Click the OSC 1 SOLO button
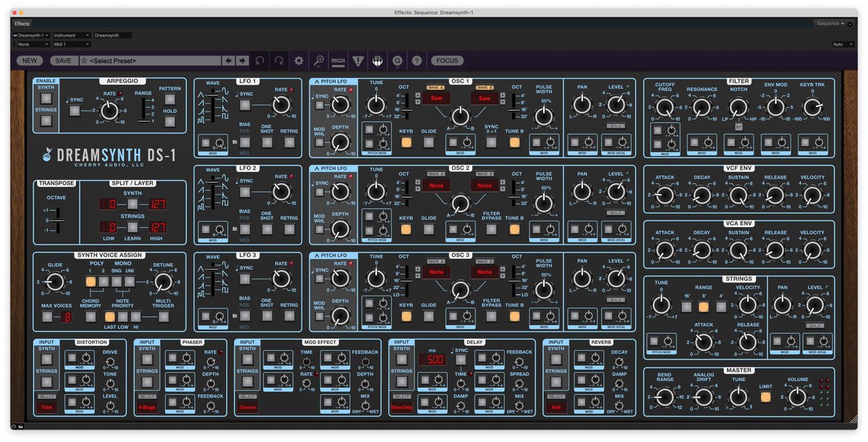This screenshot has height=442, width=868. tap(616, 127)
